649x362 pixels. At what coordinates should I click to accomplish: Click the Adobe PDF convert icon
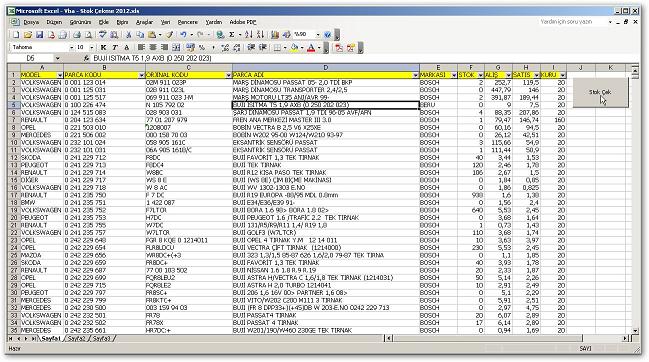339,48
